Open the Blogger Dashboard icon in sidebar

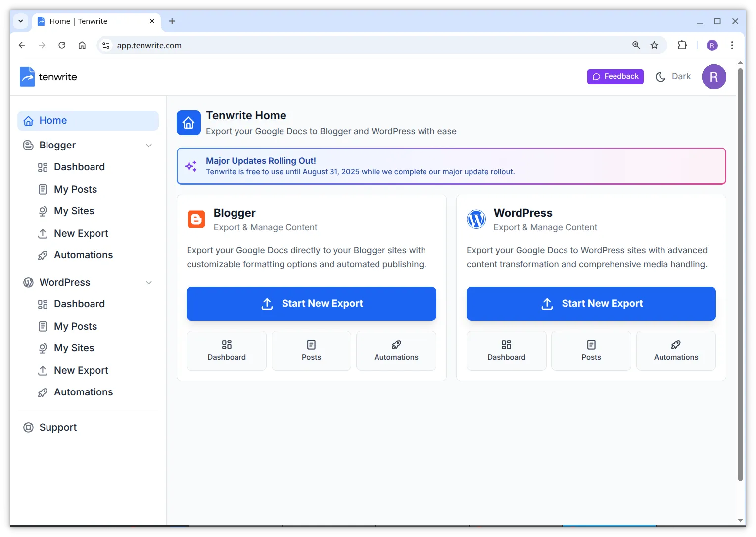tap(42, 167)
